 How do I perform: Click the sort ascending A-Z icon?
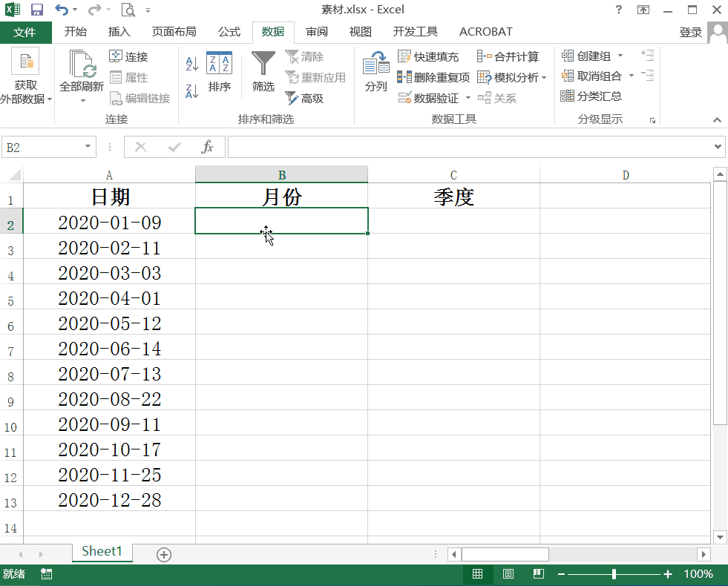[192, 63]
